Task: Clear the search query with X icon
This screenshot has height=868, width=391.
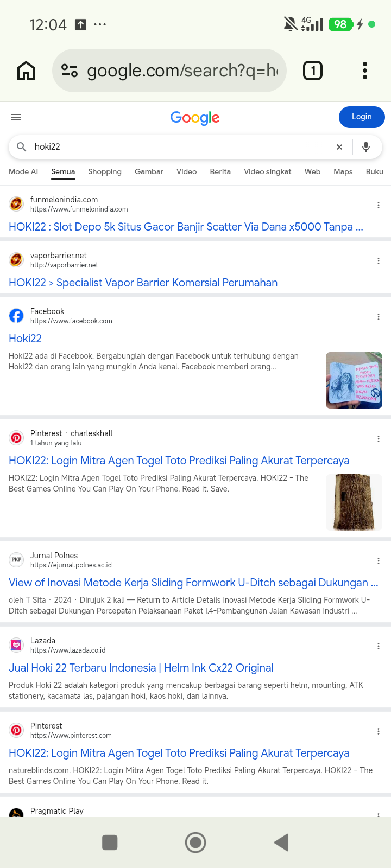Action: click(x=339, y=147)
